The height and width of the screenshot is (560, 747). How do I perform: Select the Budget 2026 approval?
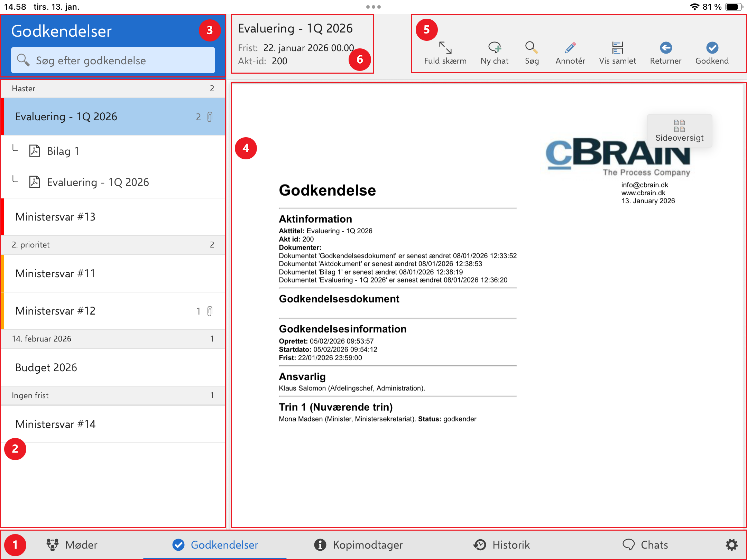113,367
